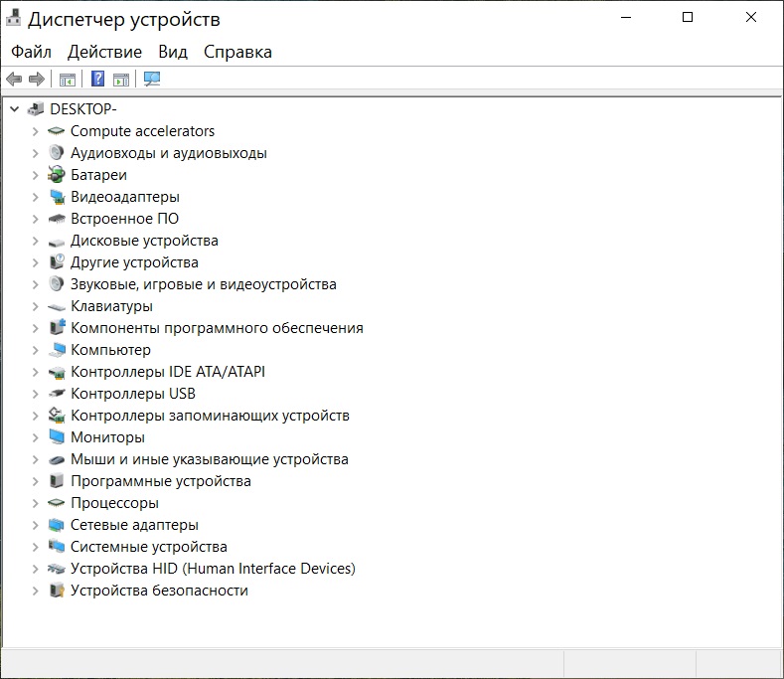Click the Compute accelerators chip icon
784x679 pixels.
(56, 131)
